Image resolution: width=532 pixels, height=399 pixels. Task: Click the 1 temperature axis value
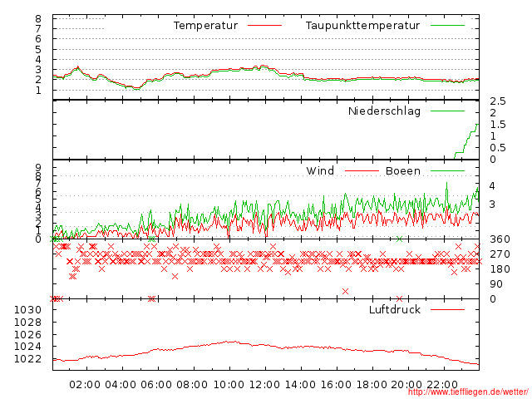[38, 91]
